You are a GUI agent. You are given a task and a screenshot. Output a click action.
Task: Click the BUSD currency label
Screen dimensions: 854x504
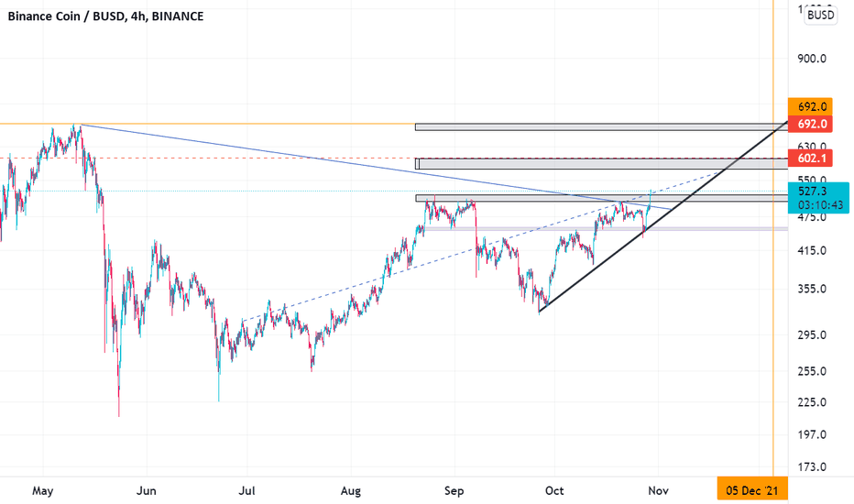pos(820,16)
